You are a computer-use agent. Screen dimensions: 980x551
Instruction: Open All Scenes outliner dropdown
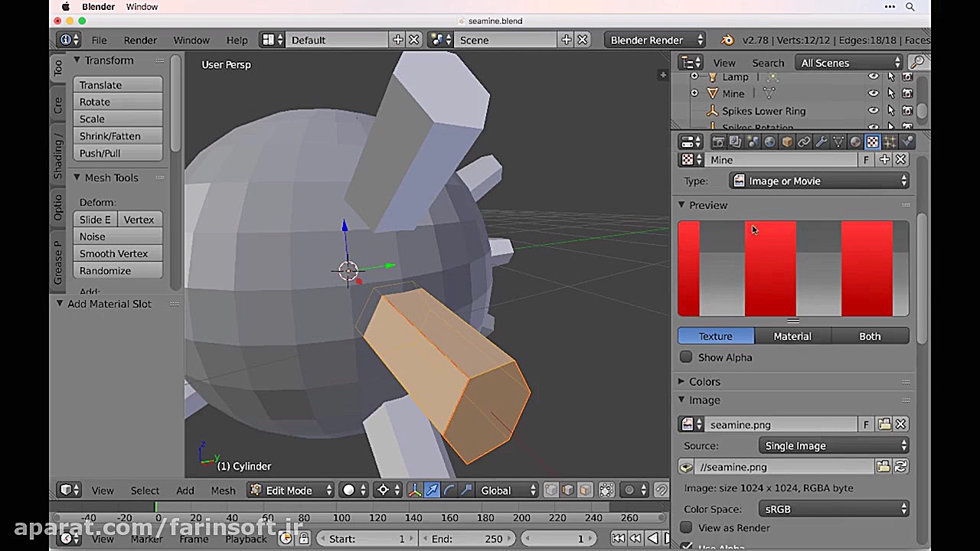click(851, 63)
